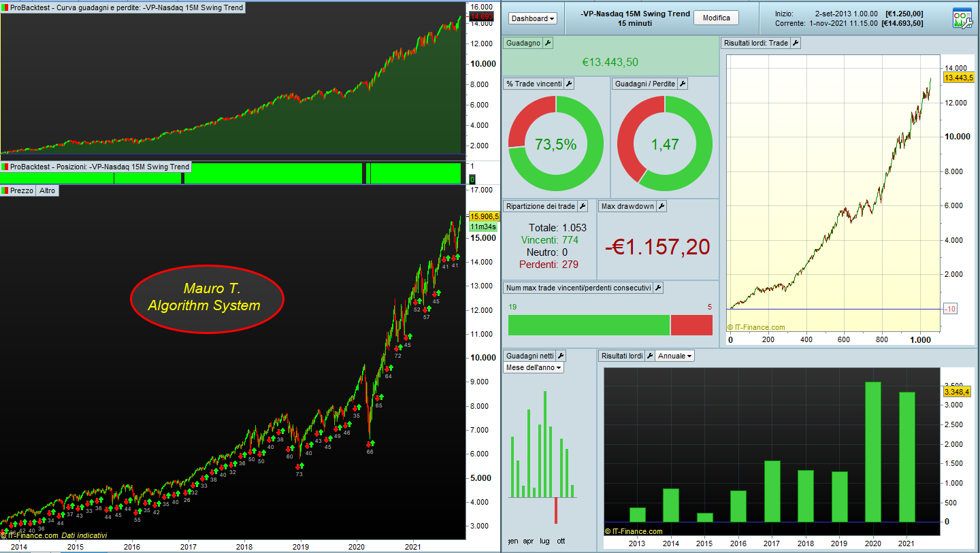Image resolution: width=980 pixels, height=553 pixels.
Task: Click wrench icon beside % Trade vincenti
Action: tap(570, 84)
